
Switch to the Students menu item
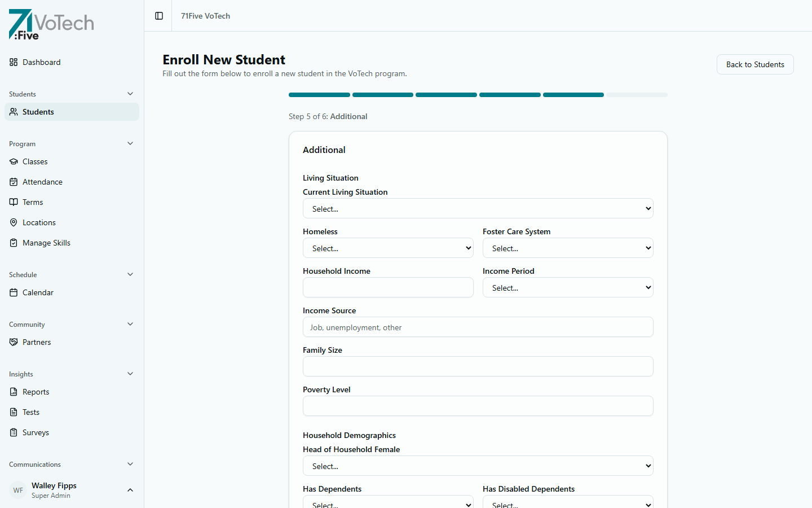(x=38, y=112)
